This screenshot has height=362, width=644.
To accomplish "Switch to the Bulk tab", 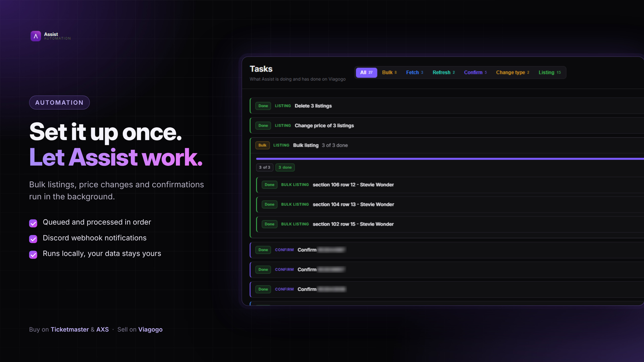I will coord(389,72).
